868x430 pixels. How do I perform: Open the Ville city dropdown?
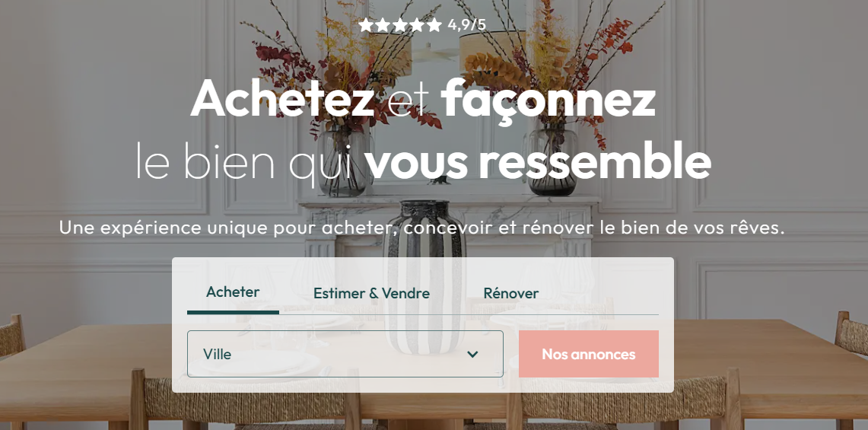pyautogui.click(x=345, y=354)
